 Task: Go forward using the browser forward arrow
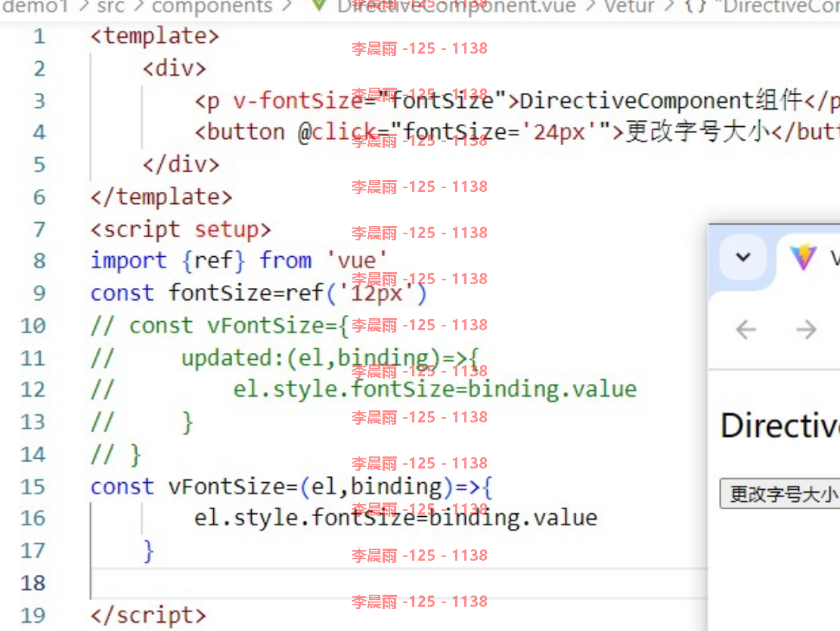806,329
